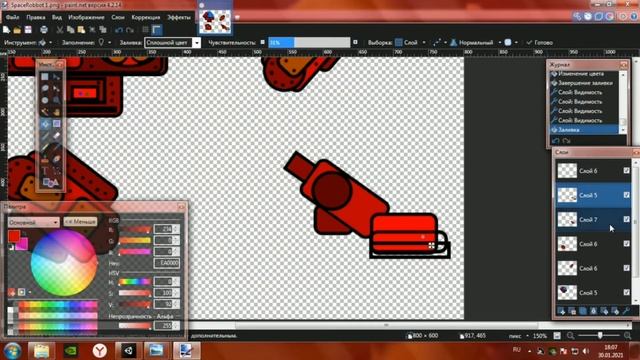Screen dimensions: 640x360
Task: Click the zoom slider in status bar
Action: [x=600, y=336]
